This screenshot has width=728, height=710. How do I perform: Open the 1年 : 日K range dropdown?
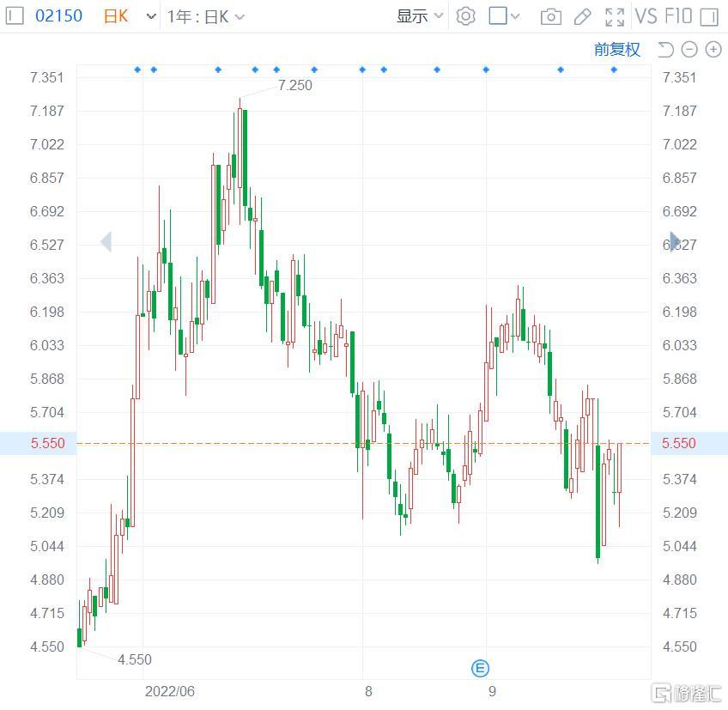(206, 16)
